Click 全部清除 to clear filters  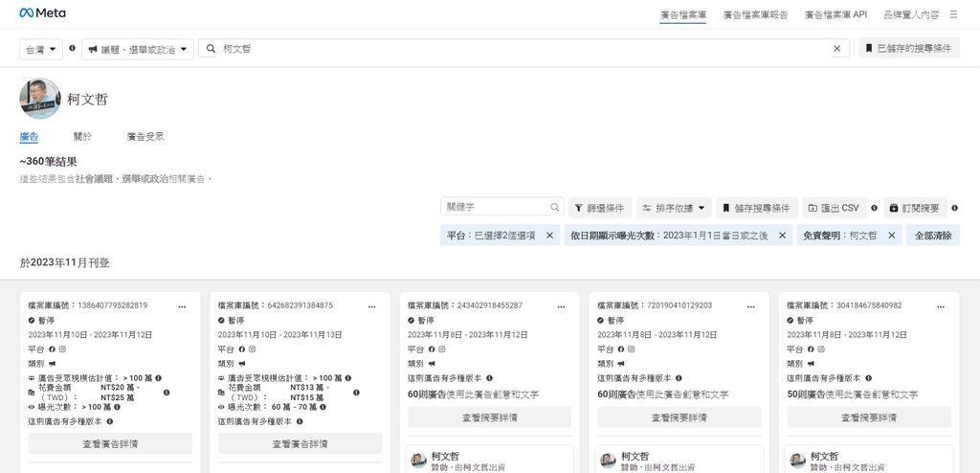coord(933,236)
